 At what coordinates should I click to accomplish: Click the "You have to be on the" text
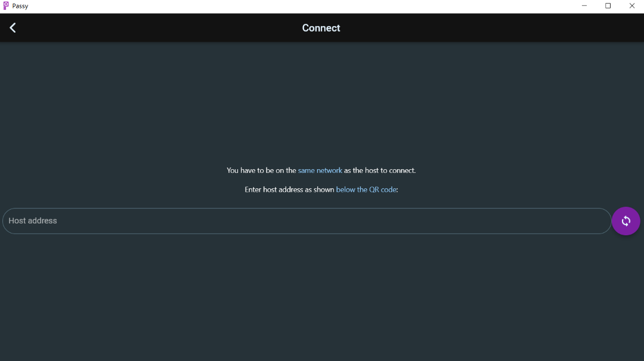pyautogui.click(x=261, y=170)
